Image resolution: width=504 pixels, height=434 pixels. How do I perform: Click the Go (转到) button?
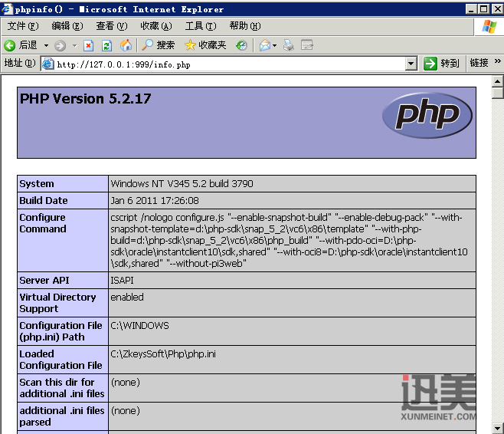(x=441, y=64)
